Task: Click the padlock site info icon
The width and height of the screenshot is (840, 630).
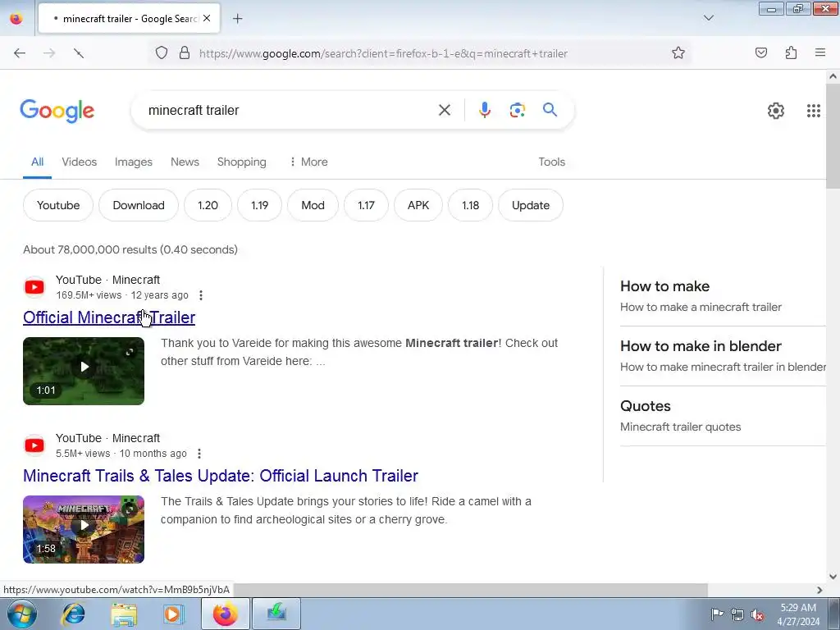Action: (x=185, y=53)
